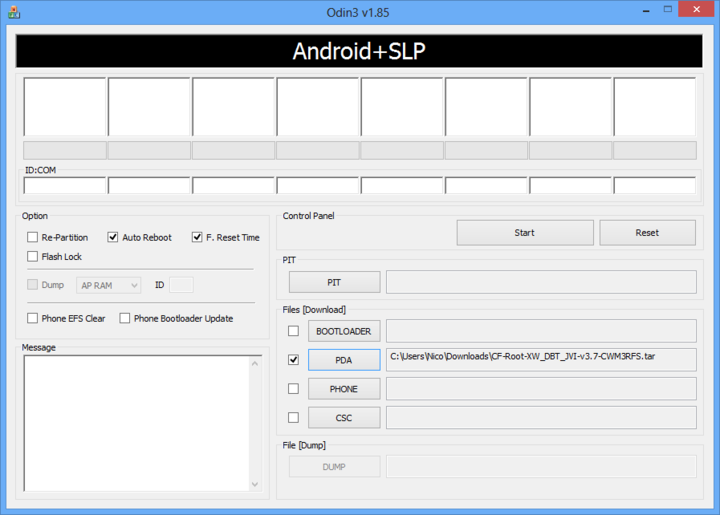Image resolution: width=720 pixels, height=515 pixels.
Task: Maximize the Odin3 window
Action: pyautogui.click(x=668, y=10)
